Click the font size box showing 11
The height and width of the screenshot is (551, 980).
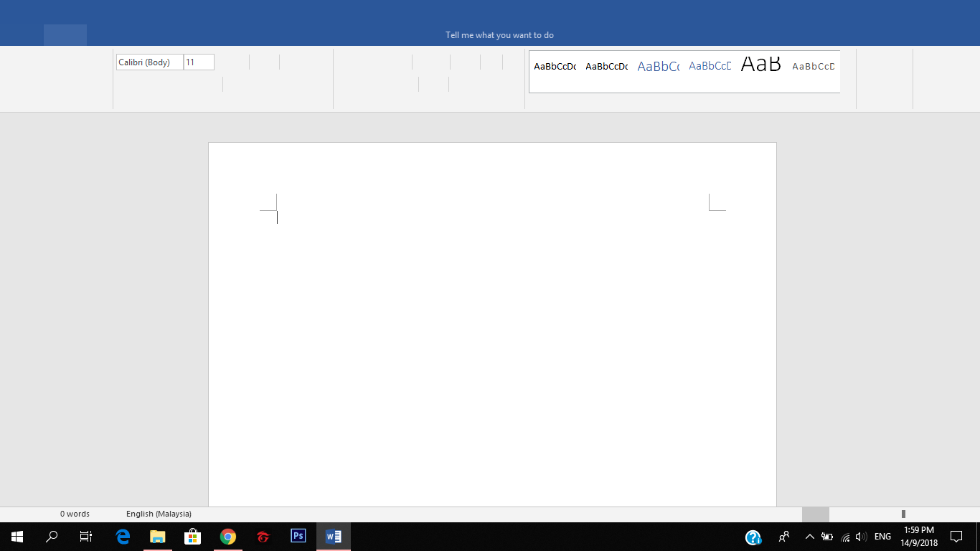point(199,62)
